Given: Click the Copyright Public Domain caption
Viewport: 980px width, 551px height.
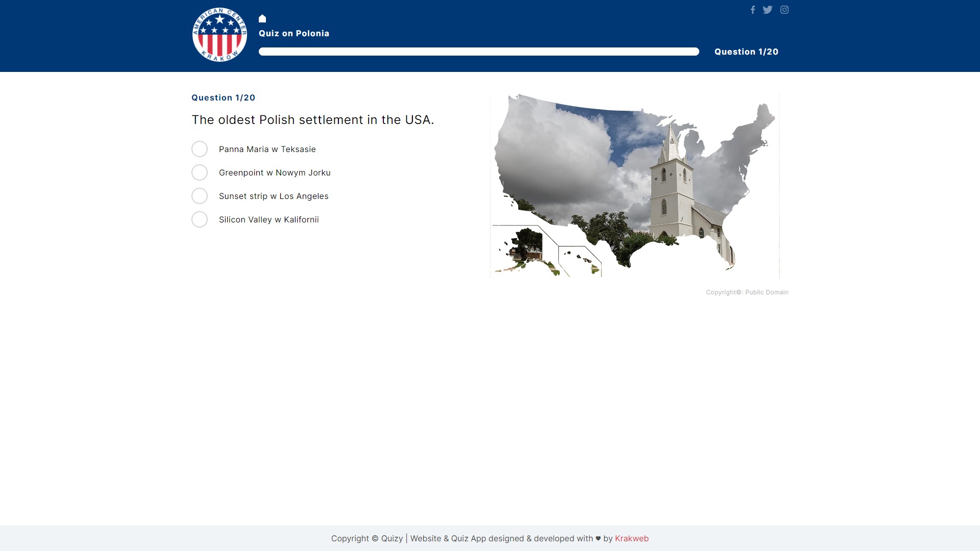Looking at the screenshot, I should pyautogui.click(x=747, y=292).
